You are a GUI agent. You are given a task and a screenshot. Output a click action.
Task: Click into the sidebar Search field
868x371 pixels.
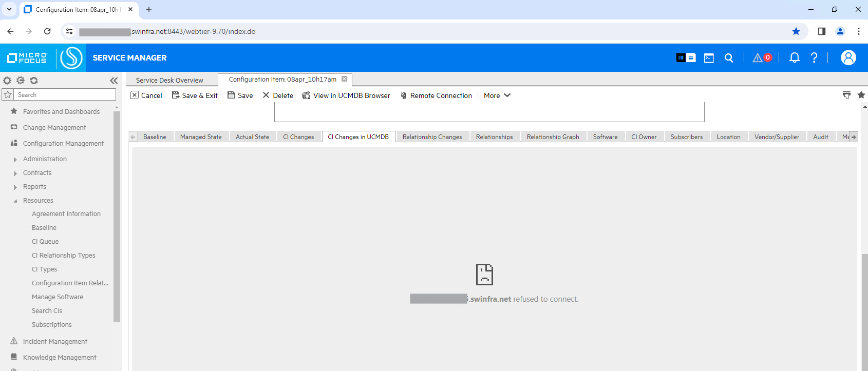pos(65,95)
